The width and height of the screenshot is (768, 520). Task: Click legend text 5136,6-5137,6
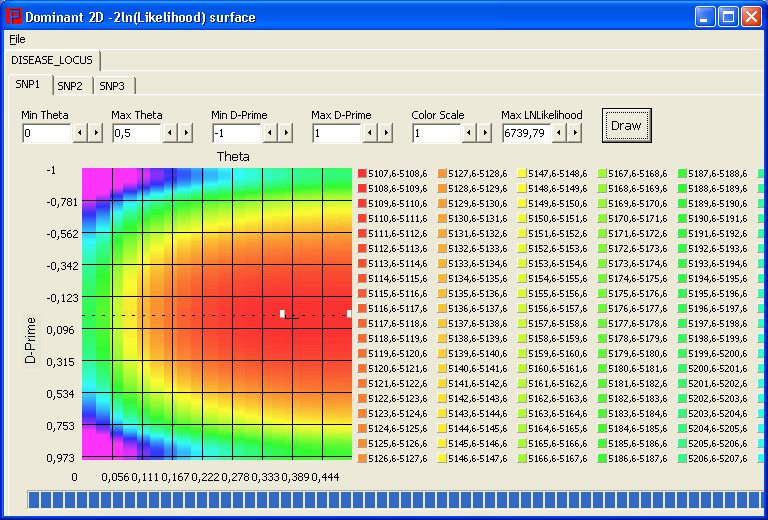pos(478,308)
